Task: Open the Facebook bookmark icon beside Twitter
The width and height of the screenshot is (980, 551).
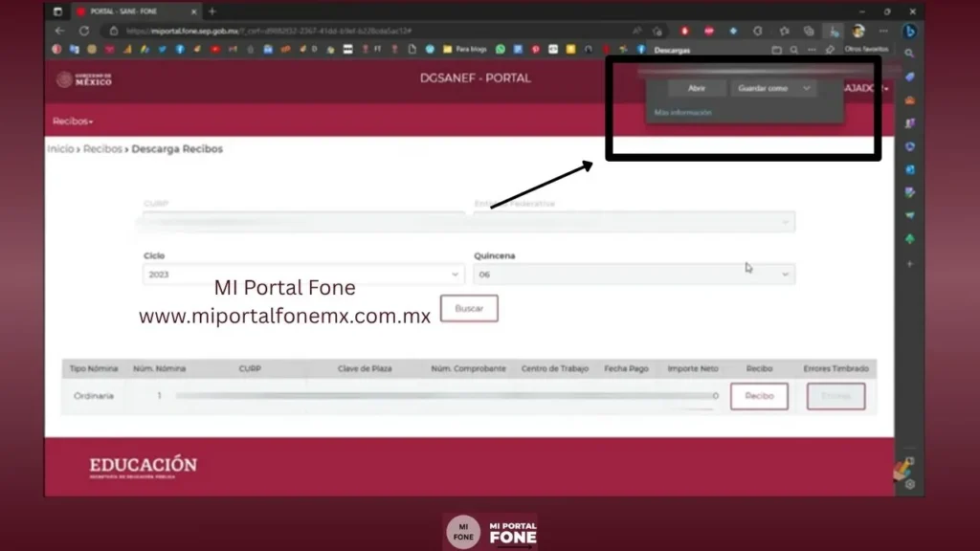Action: (x=180, y=50)
